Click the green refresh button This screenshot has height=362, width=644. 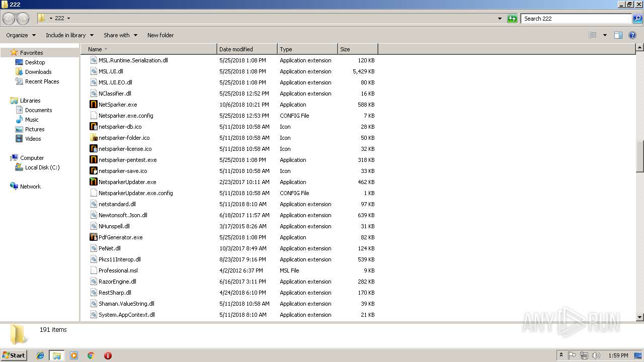[512, 19]
